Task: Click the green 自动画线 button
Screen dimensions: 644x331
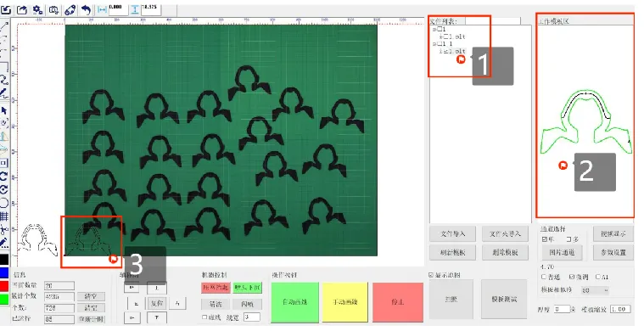Action: click(x=295, y=302)
